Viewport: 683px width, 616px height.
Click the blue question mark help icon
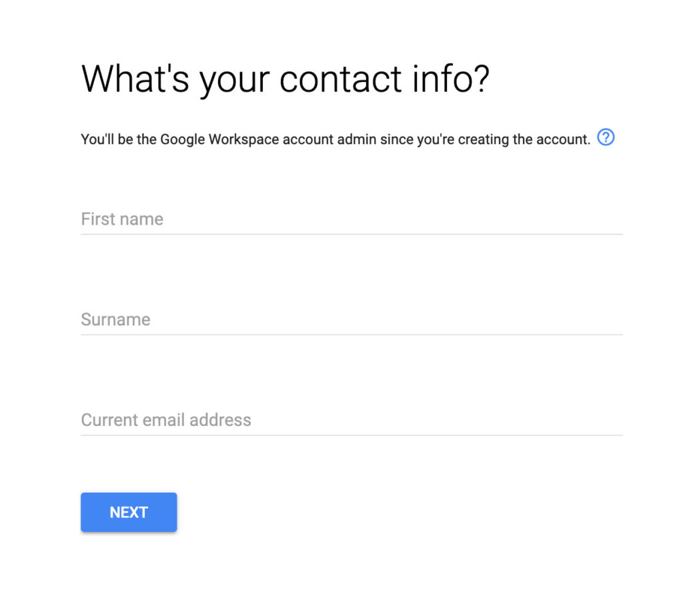[606, 137]
